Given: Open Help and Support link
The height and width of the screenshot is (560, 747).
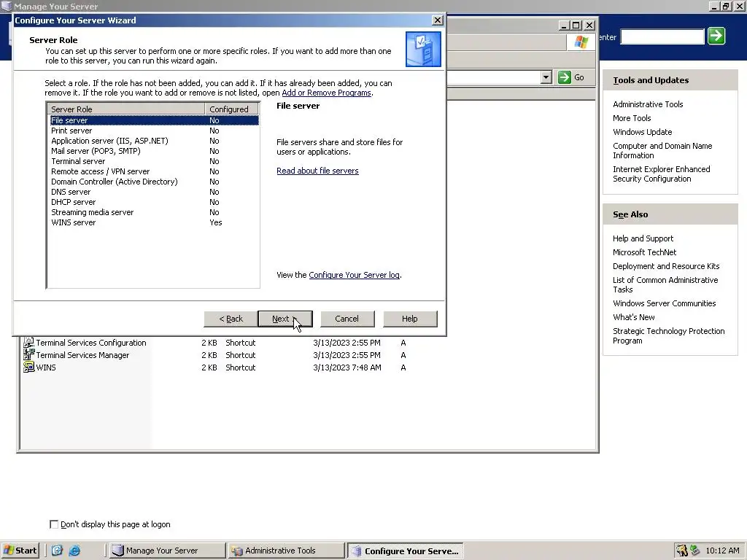Looking at the screenshot, I should click(643, 238).
